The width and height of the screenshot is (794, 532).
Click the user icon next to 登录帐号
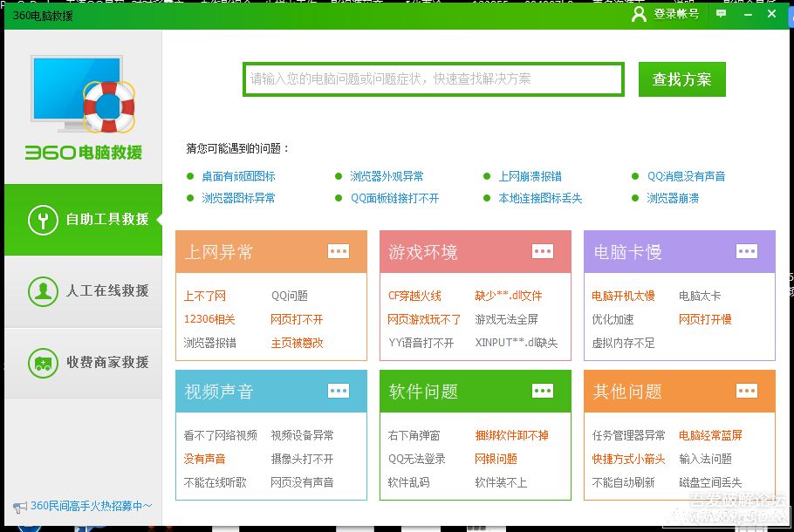[x=640, y=15]
